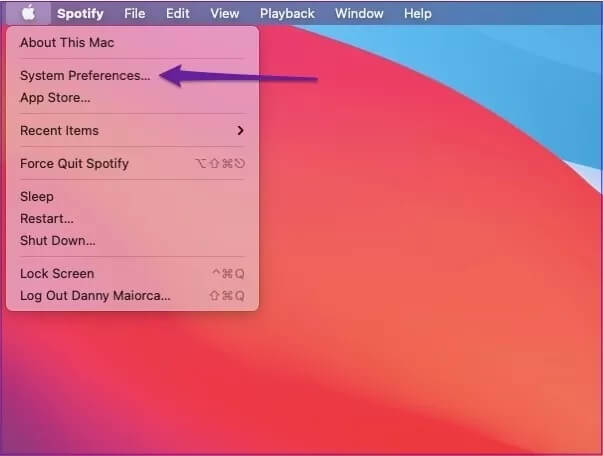Image resolution: width=603 pixels, height=456 pixels.
Task: Expand the Recent Items submenu
Action: click(132, 130)
